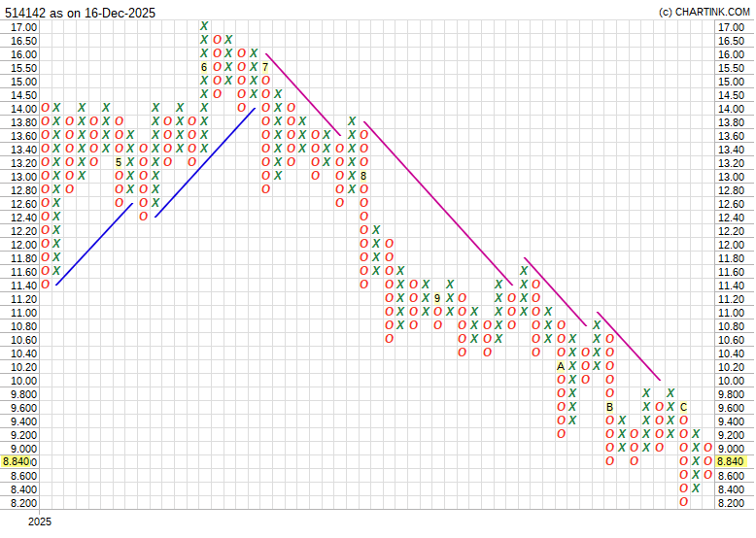756x538 pixels.
Task: Click the 8.200 price label on right axis
Action: (731, 502)
